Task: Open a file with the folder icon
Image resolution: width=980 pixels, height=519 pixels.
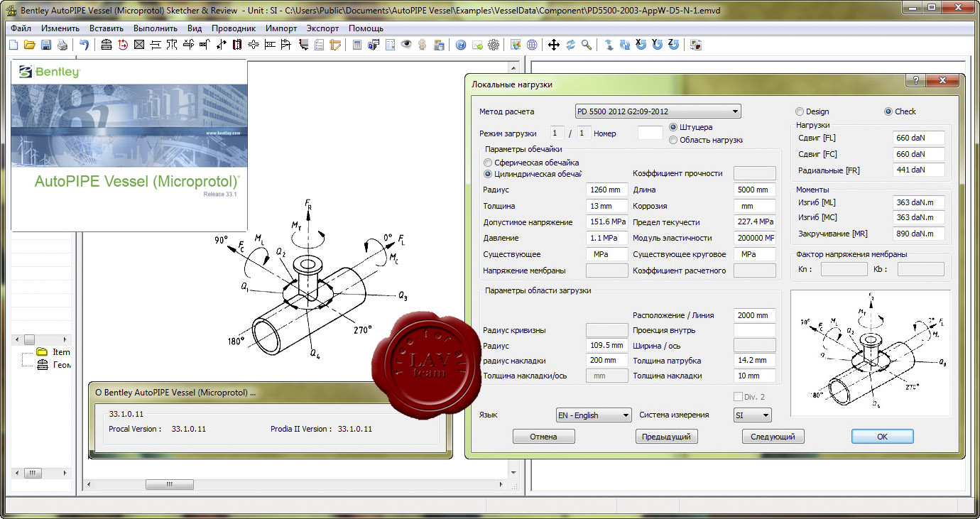Action: coord(30,45)
